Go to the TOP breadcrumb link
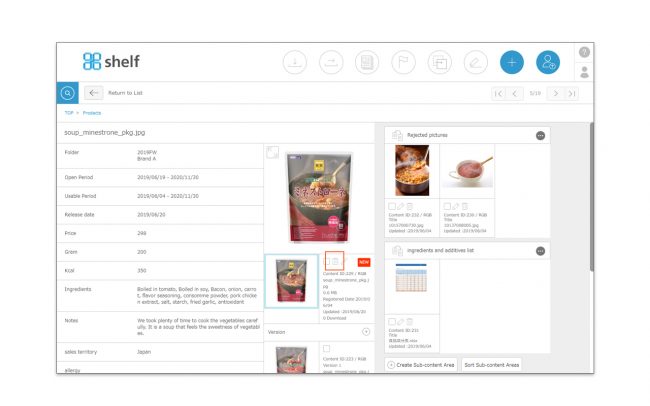Image resolution: width=650 pixels, height=406 pixels. pyautogui.click(x=69, y=113)
